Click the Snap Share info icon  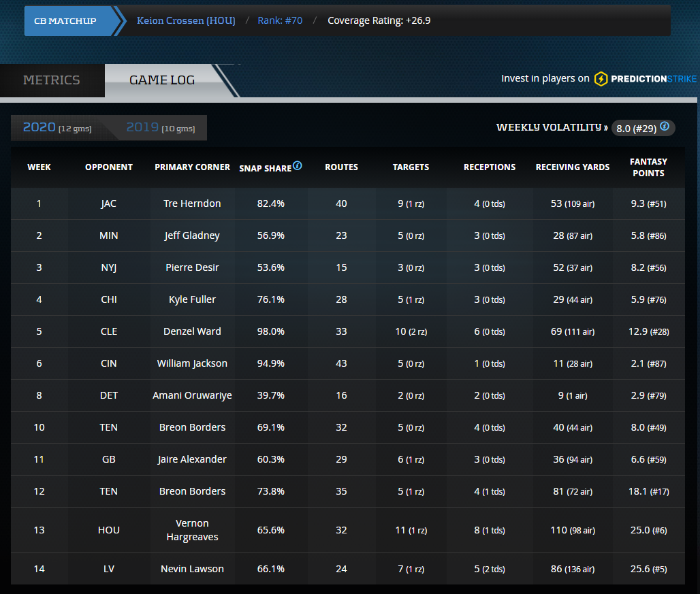pos(298,166)
